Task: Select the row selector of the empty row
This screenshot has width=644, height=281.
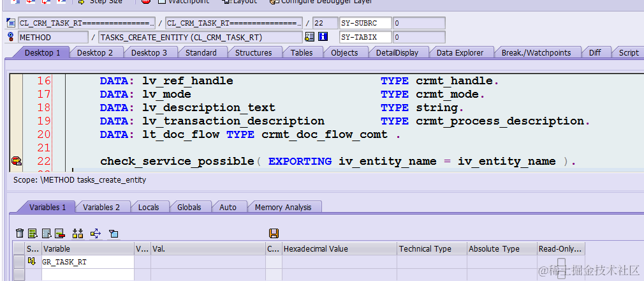Action: pos(19,275)
